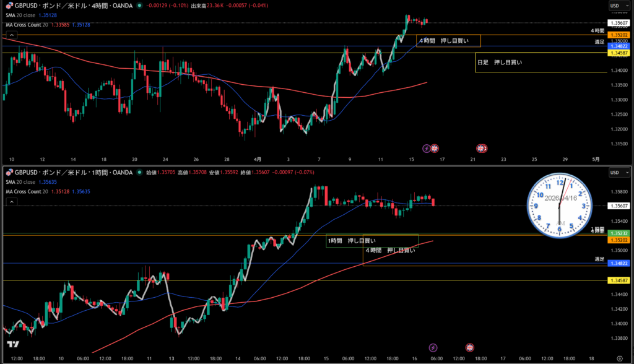Collapse the indicator legend in the upper chart

point(10,35)
